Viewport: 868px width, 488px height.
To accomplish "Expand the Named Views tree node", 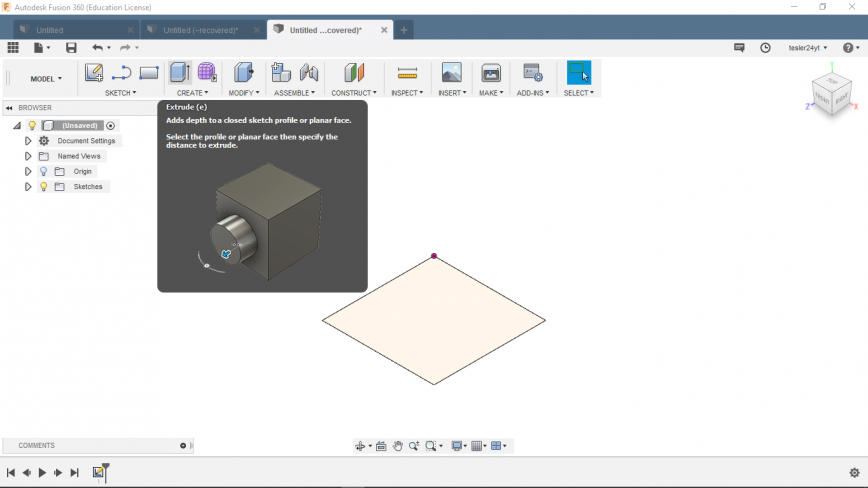I will point(28,156).
